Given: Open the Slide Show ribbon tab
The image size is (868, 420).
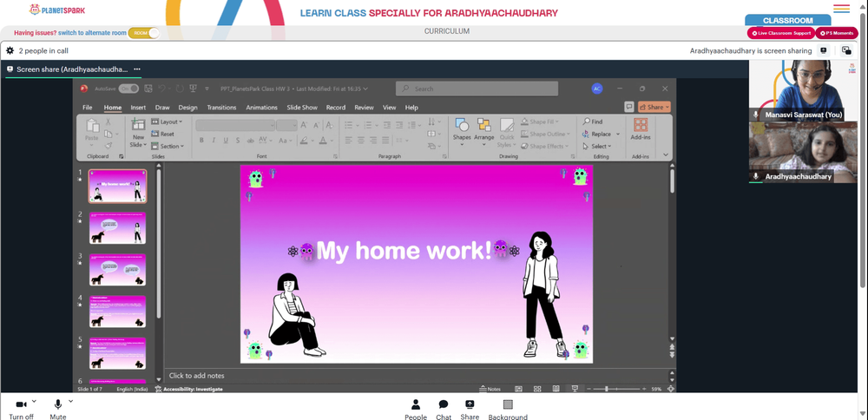Looking at the screenshot, I should (302, 108).
